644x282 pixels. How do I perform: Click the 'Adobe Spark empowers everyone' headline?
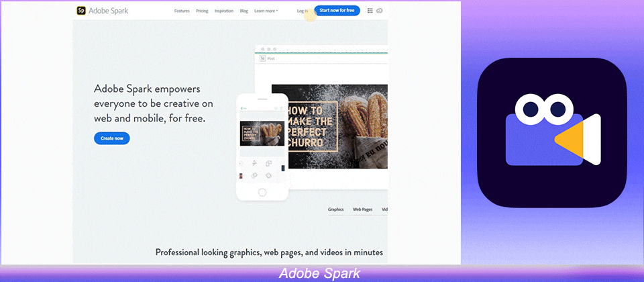[154, 103]
